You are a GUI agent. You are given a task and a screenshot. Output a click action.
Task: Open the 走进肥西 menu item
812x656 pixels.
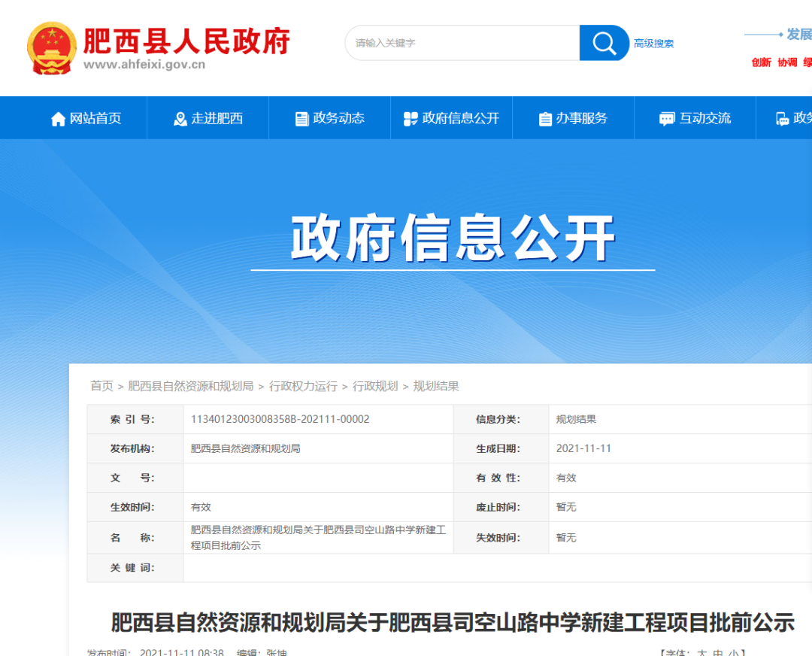coord(208,118)
